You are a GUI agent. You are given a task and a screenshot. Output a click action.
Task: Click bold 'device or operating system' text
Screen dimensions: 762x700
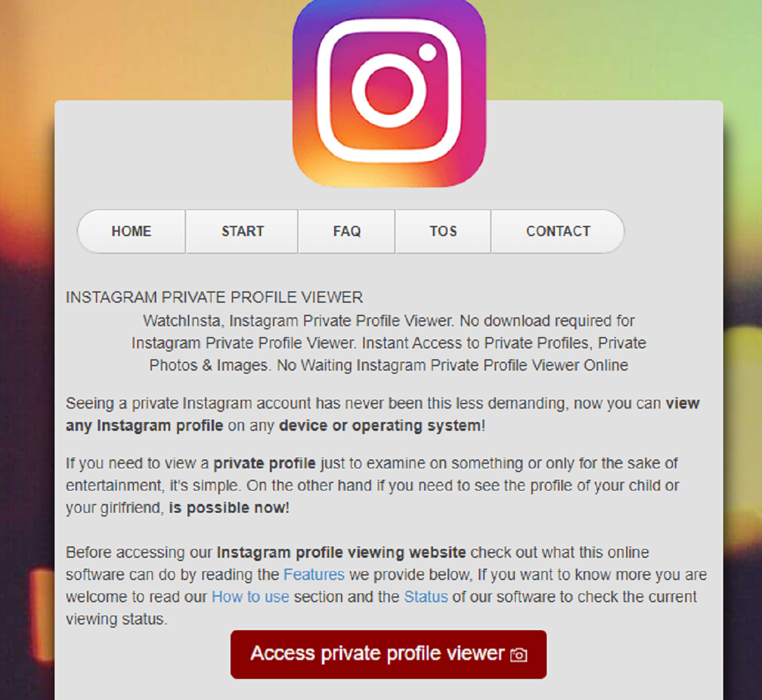[x=380, y=425]
